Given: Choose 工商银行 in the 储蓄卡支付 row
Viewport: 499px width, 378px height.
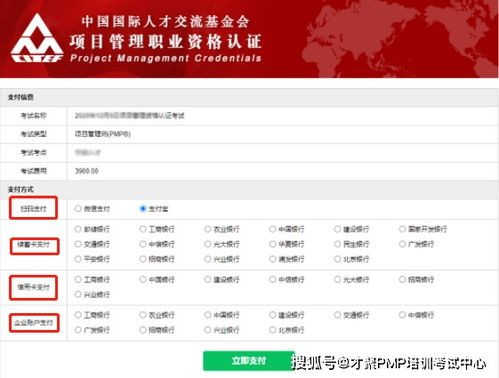Looking at the screenshot, I should point(143,229).
